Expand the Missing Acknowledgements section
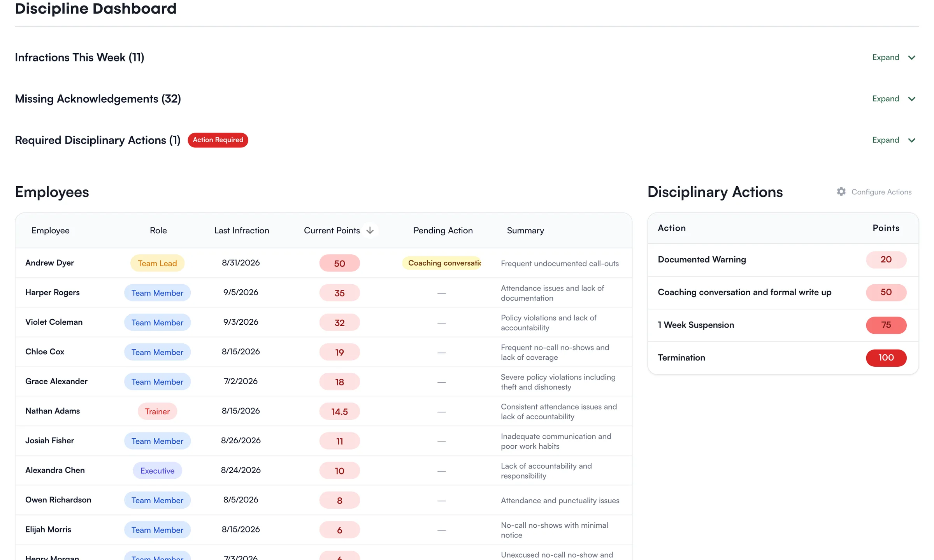This screenshot has height=560, width=934. [x=894, y=99]
